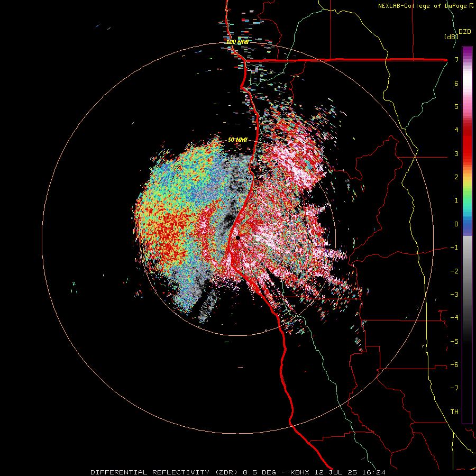
Task: Click the red band of the color bar
Action: [x=467, y=143]
